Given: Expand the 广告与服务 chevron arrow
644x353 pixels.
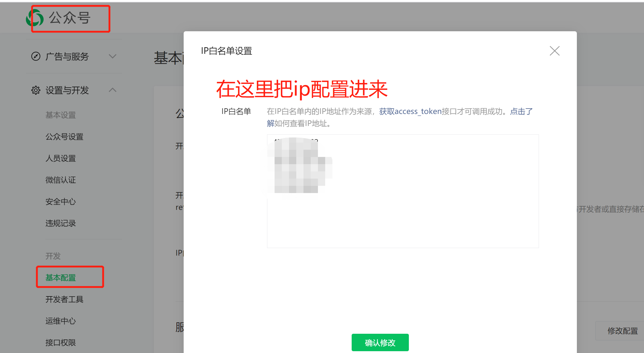Looking at the screenshot, I should [113, 56].
